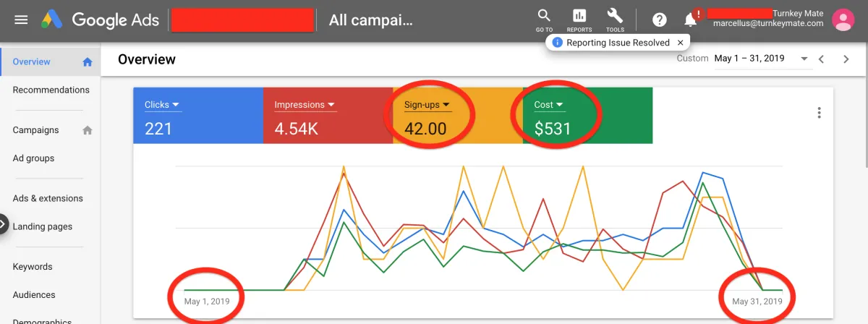Click the green $531 cost value
This screenshot has width=868, height=324.
click(x=553, y=129)
